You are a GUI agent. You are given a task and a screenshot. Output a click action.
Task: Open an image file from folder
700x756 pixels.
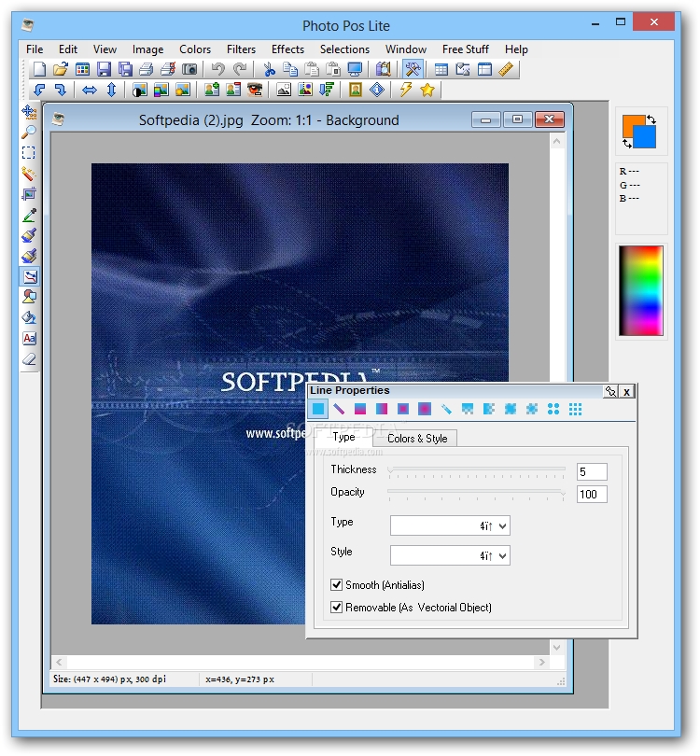61,69
